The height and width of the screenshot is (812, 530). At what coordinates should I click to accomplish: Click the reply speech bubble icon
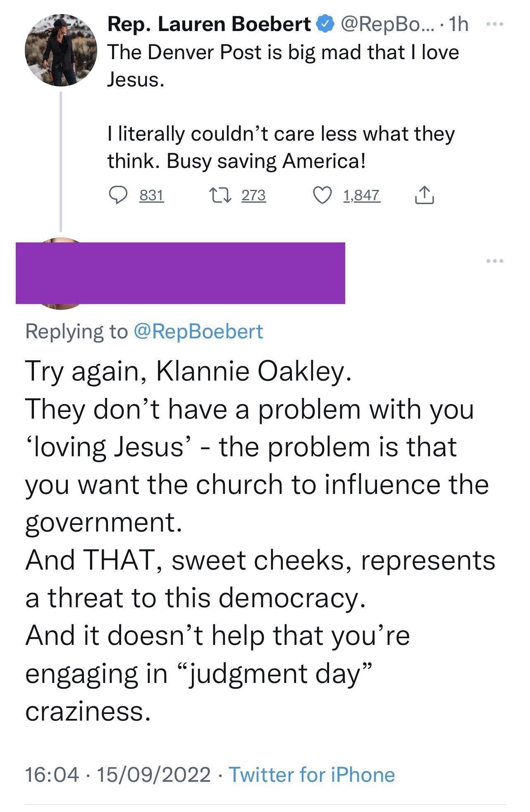point(118,195)
